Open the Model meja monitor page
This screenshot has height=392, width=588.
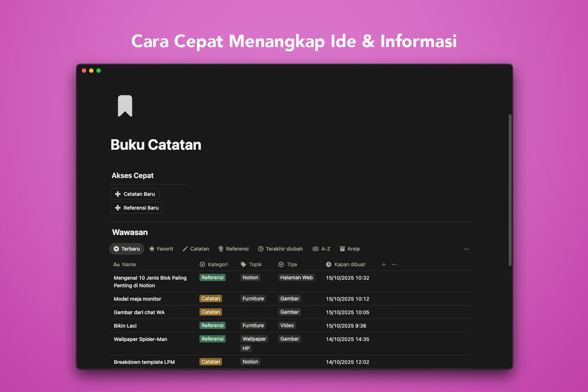[137, 299]
